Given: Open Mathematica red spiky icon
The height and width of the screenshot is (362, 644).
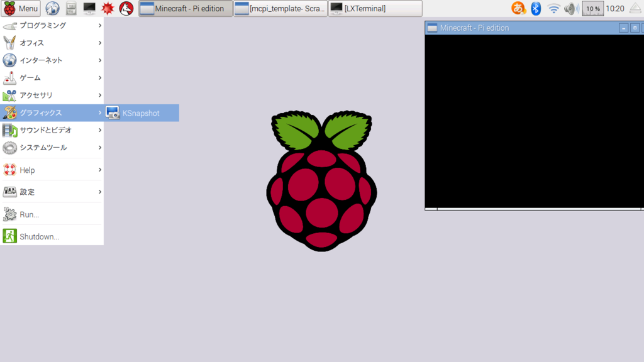Looking at the screenshot, I should (x=108, y=8).
